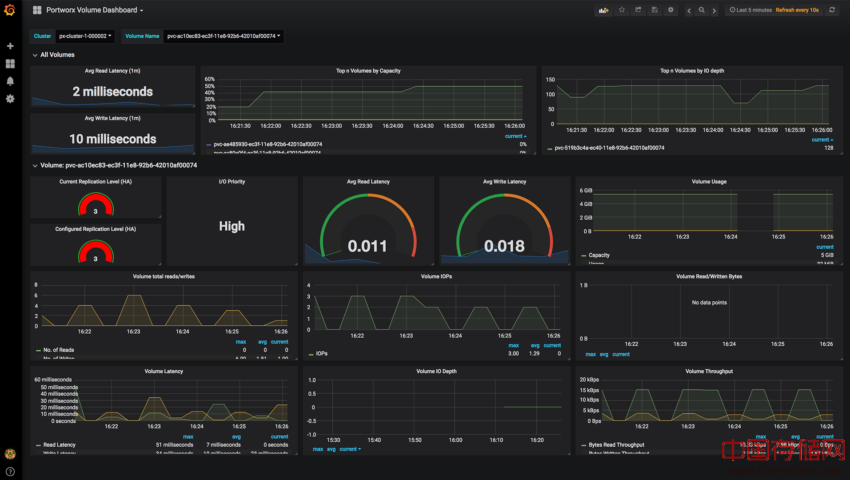Open the Alerting bell icon in sidebar
The height and width of the screenshot is (480, 850).
pyautogui.click(x=10, y=81)
